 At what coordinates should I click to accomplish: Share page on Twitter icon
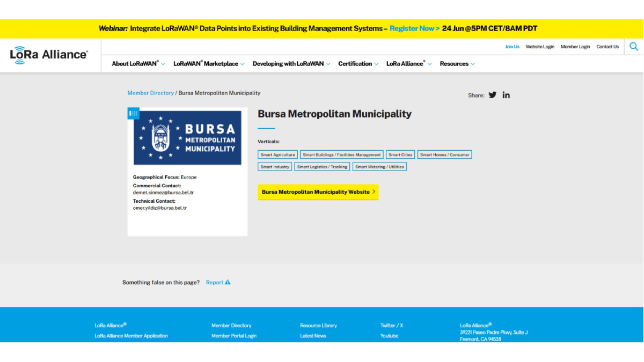coord(492,95)
